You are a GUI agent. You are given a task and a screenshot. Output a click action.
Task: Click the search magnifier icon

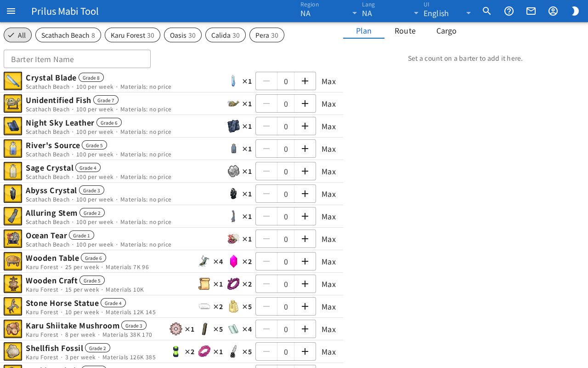click(487, 11)
